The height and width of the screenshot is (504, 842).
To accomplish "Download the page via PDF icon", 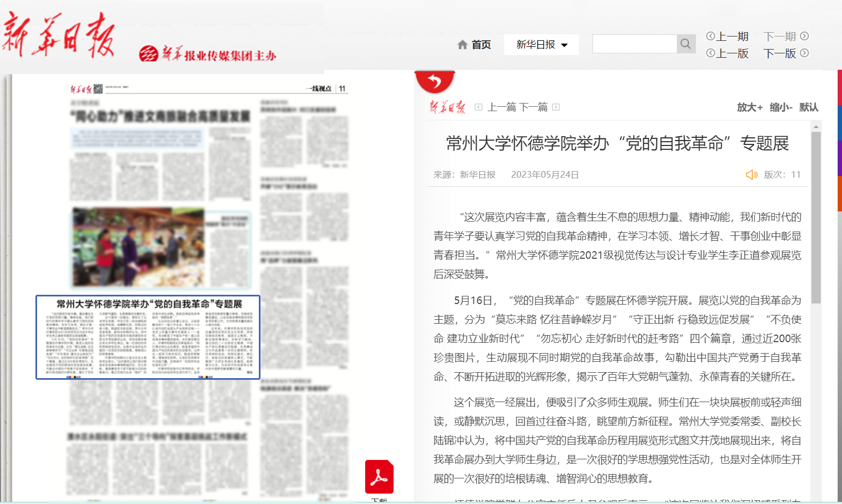I will 379,477.
